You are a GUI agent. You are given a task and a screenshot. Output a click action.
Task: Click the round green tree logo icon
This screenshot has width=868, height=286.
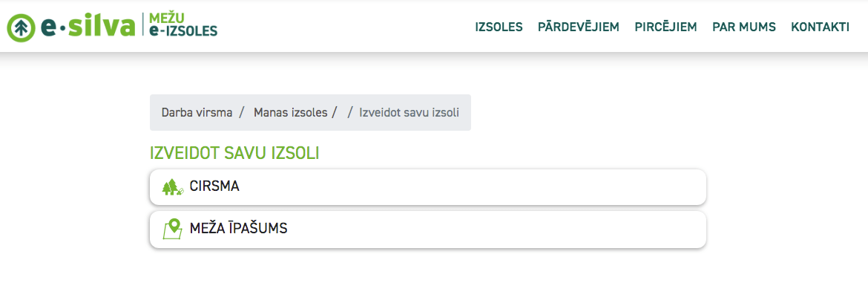21,27
